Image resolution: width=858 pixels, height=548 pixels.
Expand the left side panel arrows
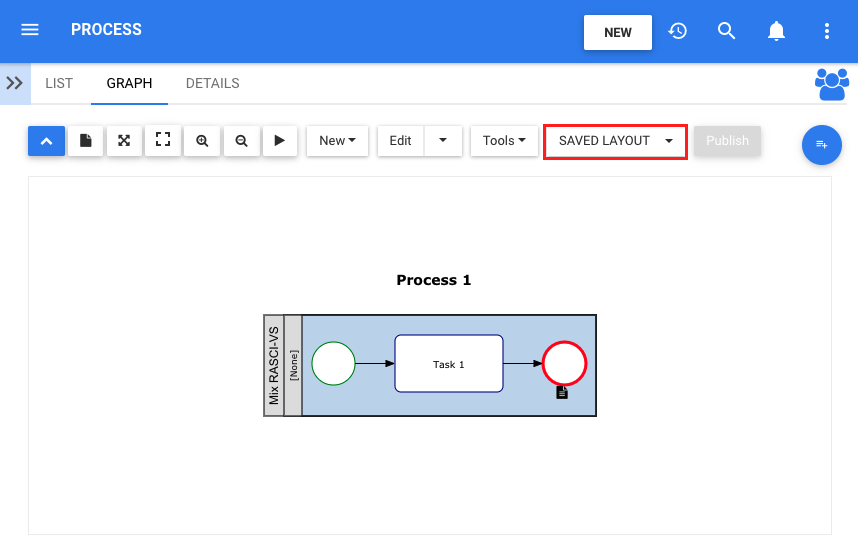[x=15, y=83]
